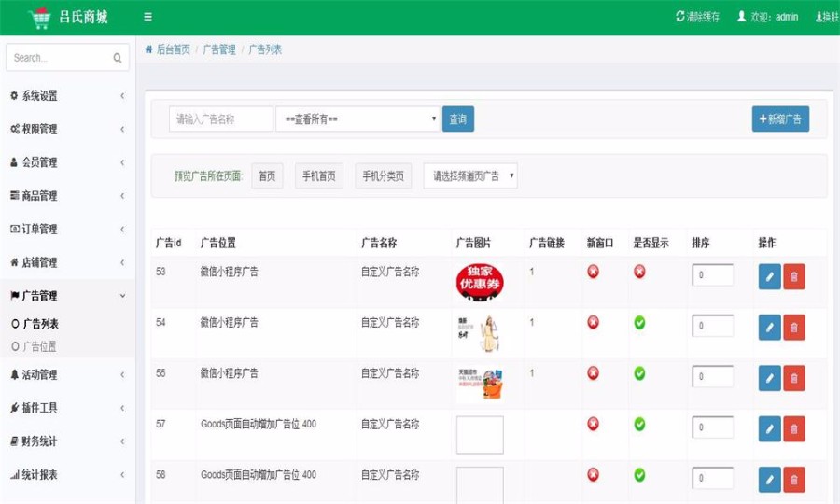
Task: Click the cogs icon beside 权限管理
Action: pos(14,129)
